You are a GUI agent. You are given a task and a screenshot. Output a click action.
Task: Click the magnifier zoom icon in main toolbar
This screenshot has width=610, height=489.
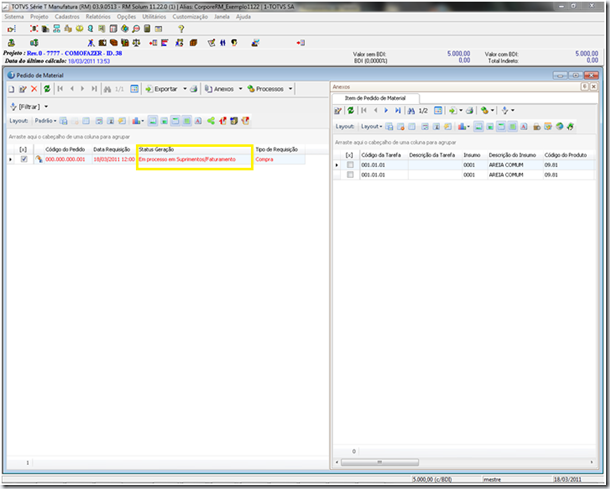point(136,29)
